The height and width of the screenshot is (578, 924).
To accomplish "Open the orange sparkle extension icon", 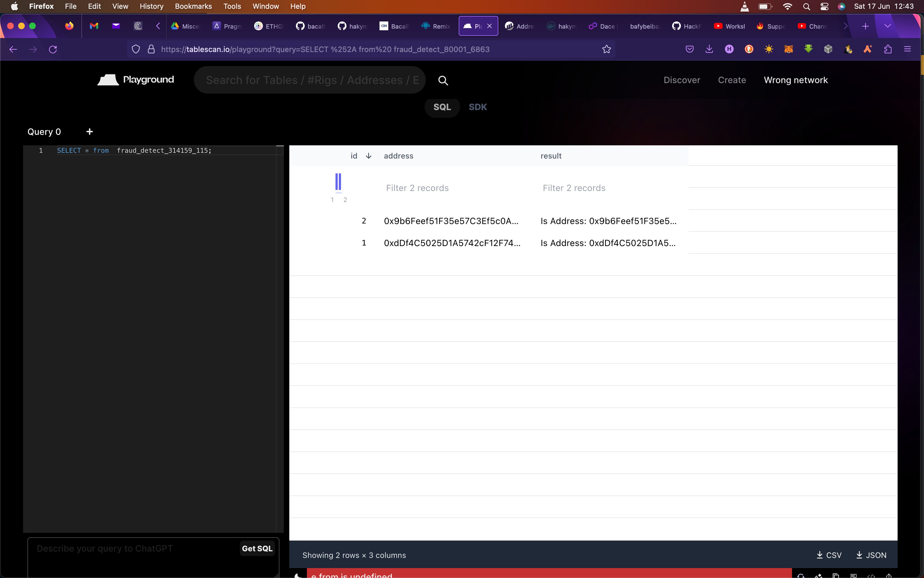I will point(868,49).
